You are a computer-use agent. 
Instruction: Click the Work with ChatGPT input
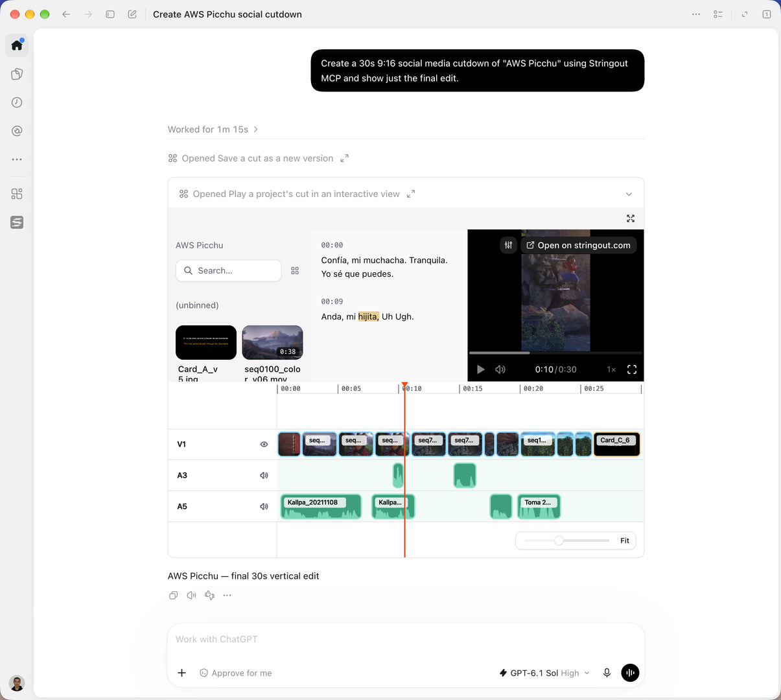point(406,639)
